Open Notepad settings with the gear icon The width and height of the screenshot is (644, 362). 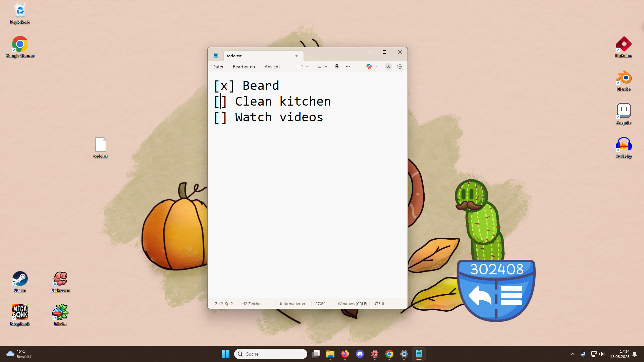tap(399, 66)
